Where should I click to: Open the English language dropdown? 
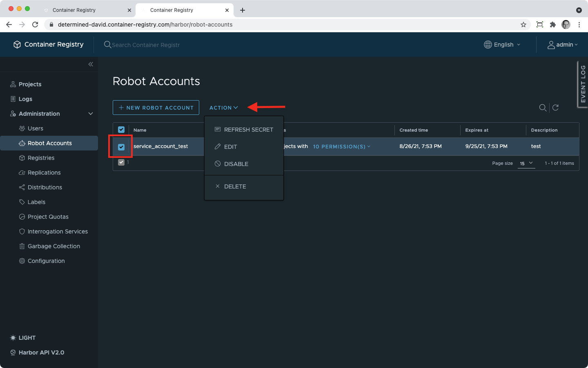pos(502,45)
